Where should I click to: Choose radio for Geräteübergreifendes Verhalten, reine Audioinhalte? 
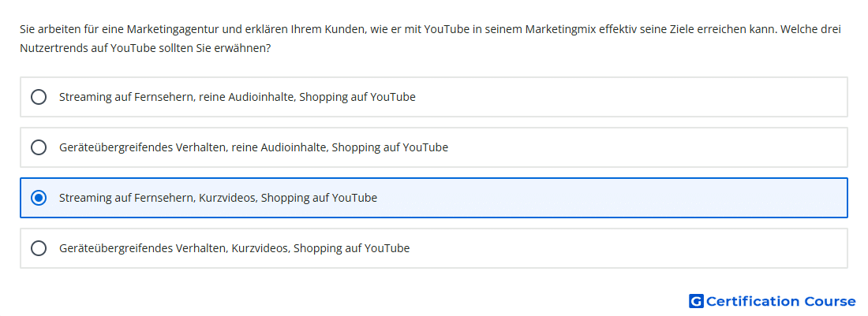tap(39, 147)
